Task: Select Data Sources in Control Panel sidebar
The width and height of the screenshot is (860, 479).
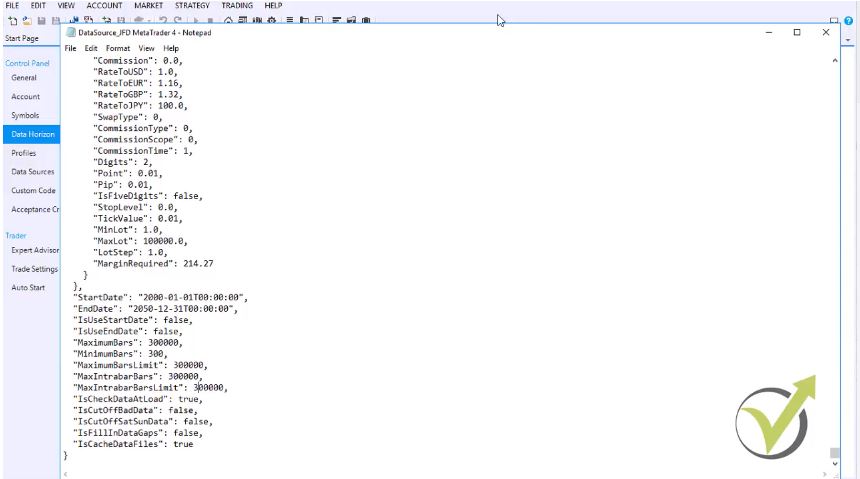Action: (x=33, y=172)
